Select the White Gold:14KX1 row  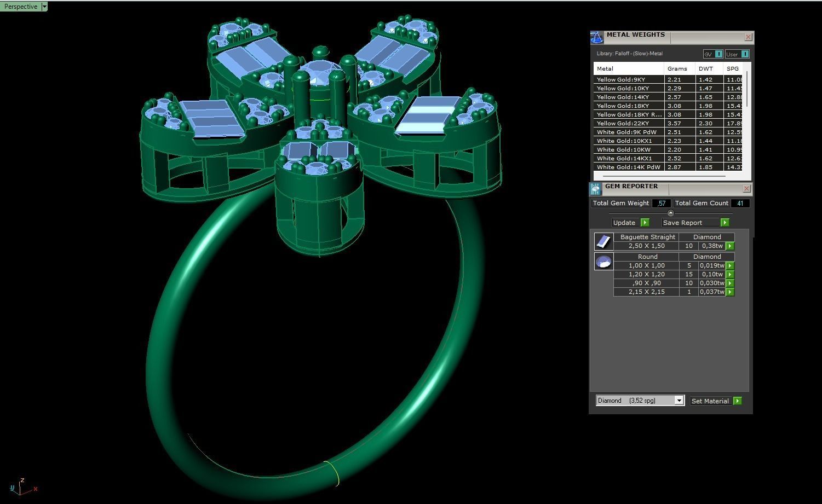668,158
